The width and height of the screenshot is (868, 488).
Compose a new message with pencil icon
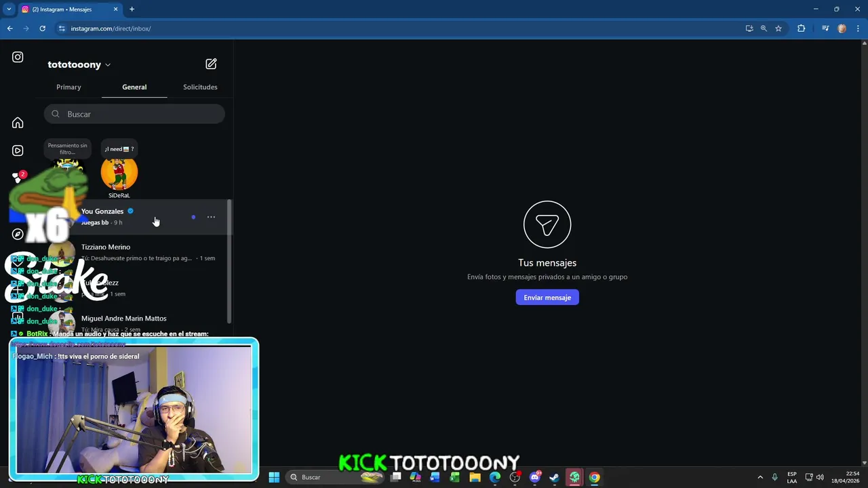click(x=211, y=64)
